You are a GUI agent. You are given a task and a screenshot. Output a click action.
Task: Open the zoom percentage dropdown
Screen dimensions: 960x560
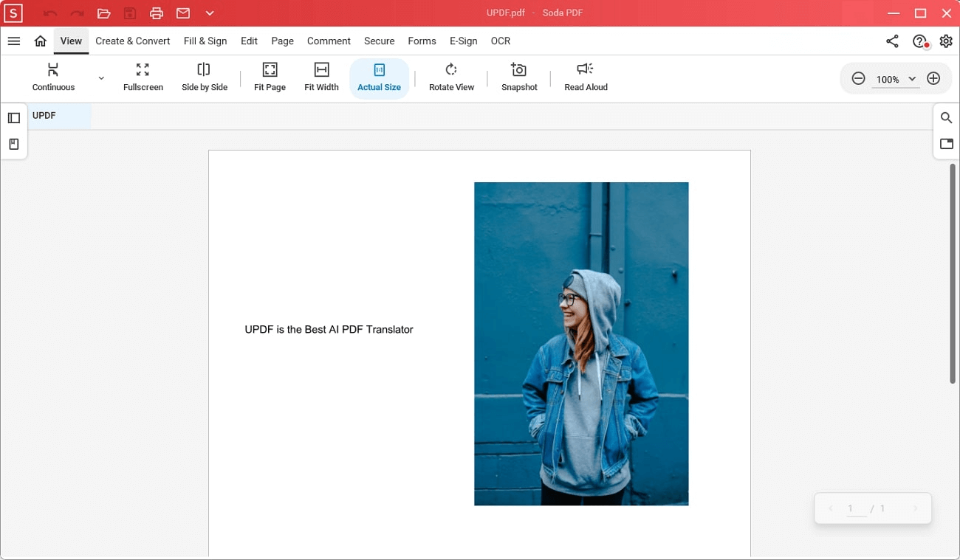point(912,79)
